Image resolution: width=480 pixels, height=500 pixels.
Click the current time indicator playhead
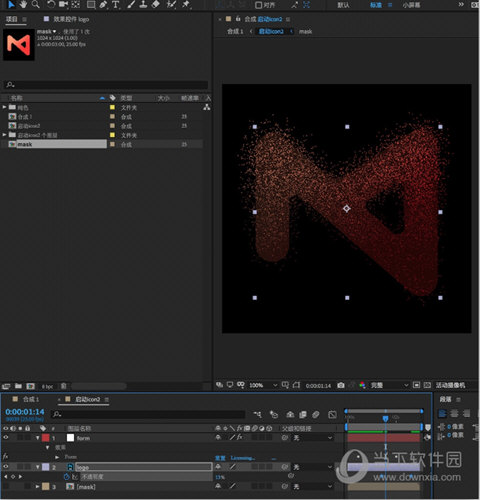tap(385, 418)
